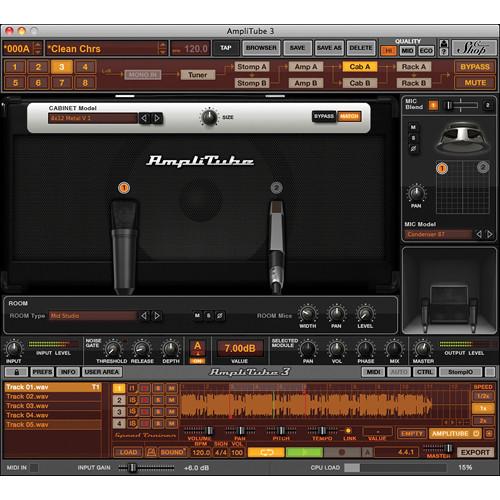Click the DELETE button
Image resolution: width=500 pixels, height=500 pixels.
pos(361,48)
